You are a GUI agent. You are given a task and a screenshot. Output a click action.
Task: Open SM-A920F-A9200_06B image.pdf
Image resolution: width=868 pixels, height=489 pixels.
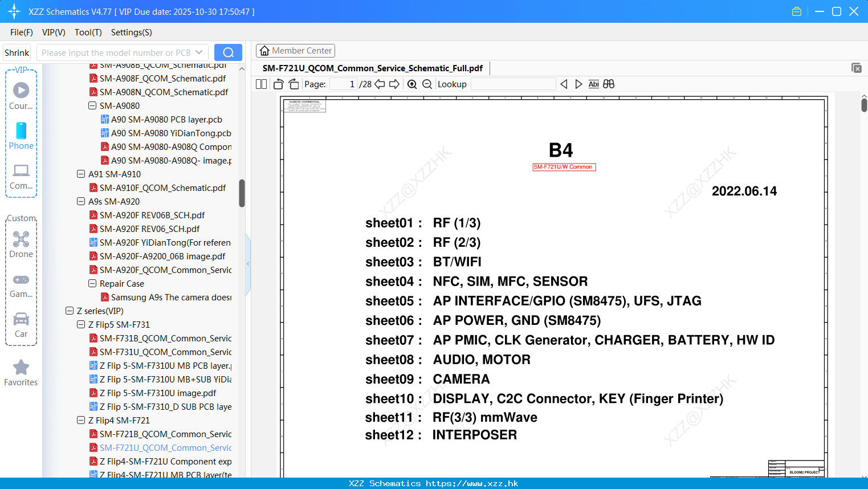tap(162, 256)
